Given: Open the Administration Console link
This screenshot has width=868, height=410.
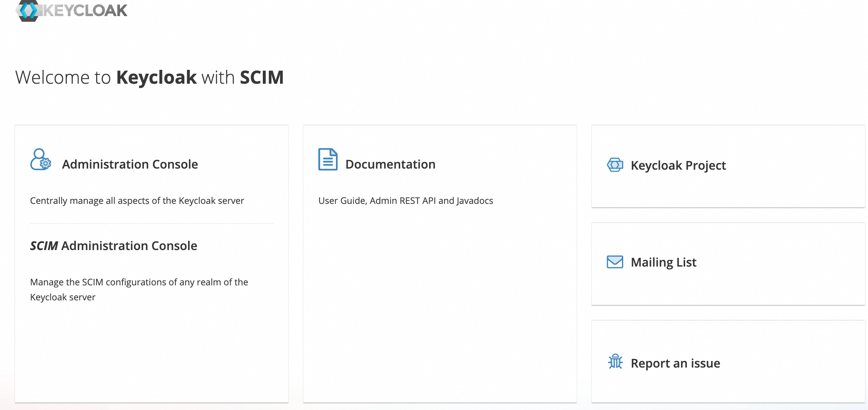Looking at the screenshot, I should pyautogui.click(x=130, y=164).
